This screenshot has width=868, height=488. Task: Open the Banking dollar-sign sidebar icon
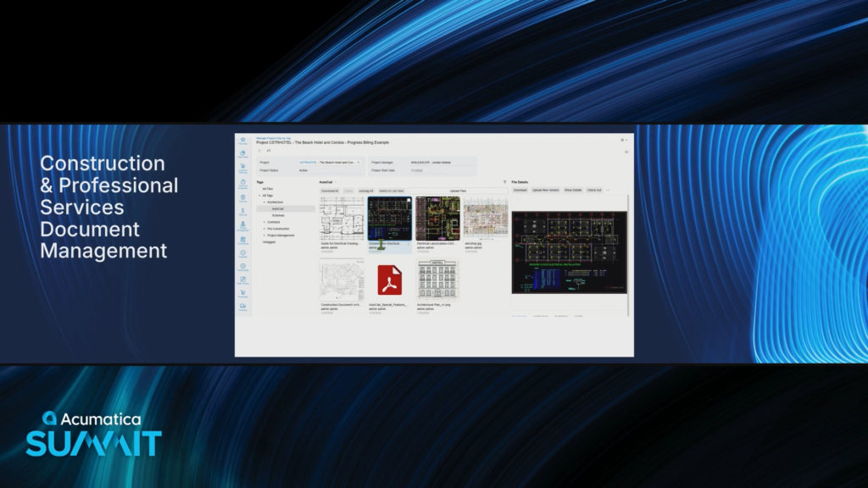(x=243, y=211)
